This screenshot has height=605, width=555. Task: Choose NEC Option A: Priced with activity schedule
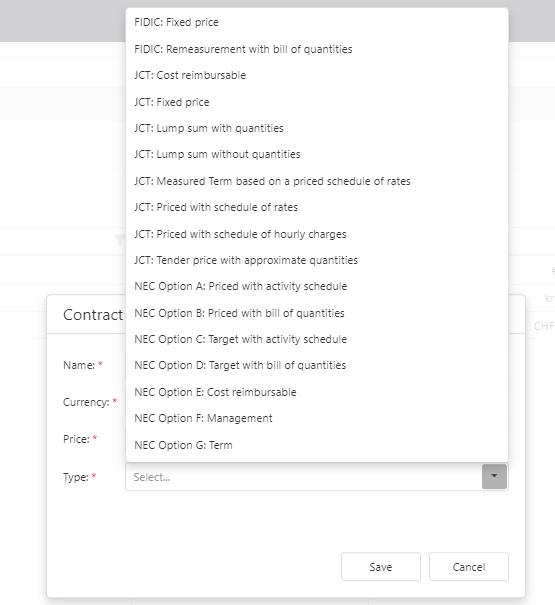(317, 286)
